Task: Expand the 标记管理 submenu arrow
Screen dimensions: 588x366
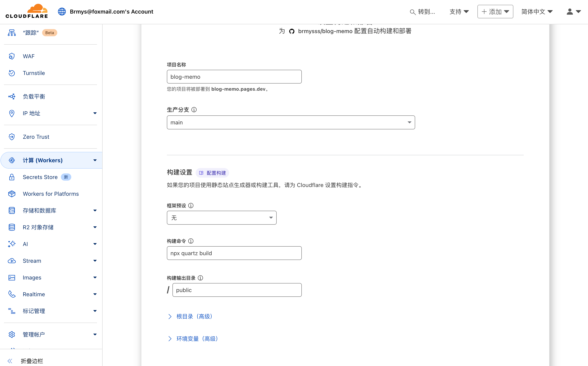Action: (95, 311)
